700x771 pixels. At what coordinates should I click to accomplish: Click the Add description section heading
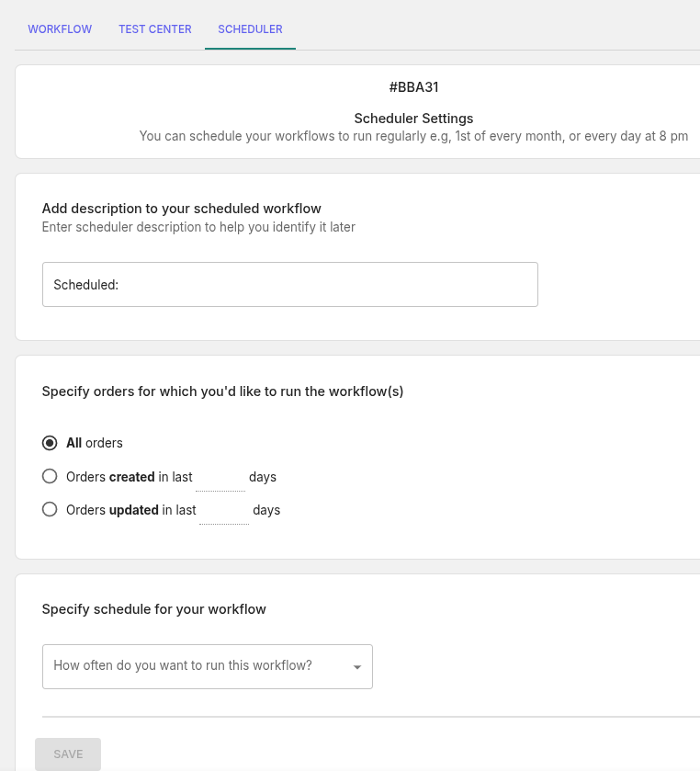[182, 209]
